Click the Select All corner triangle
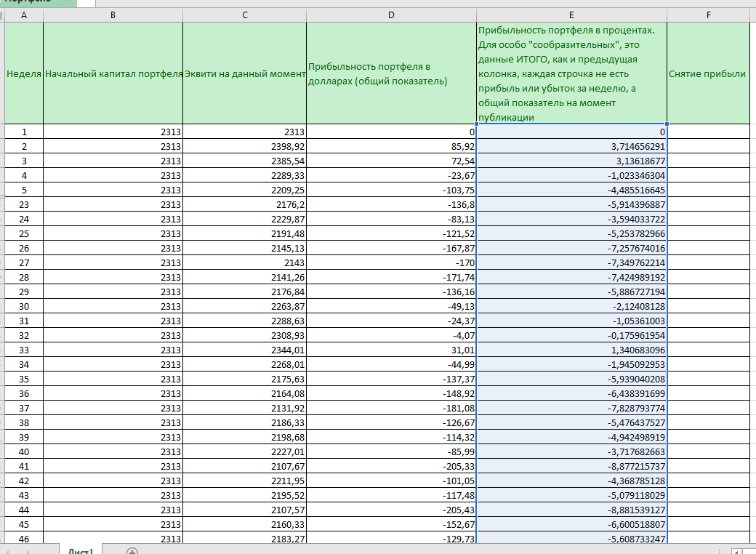756x554 pixels. [2, 15]
